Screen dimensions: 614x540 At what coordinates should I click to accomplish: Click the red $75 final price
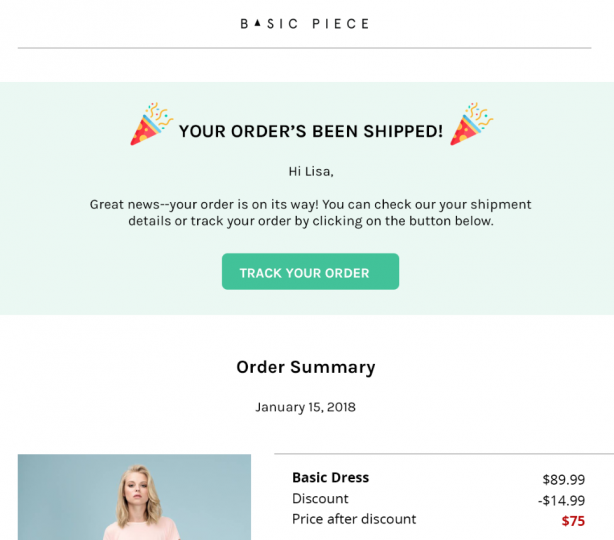pyautogui.click(x=573, y=521)
